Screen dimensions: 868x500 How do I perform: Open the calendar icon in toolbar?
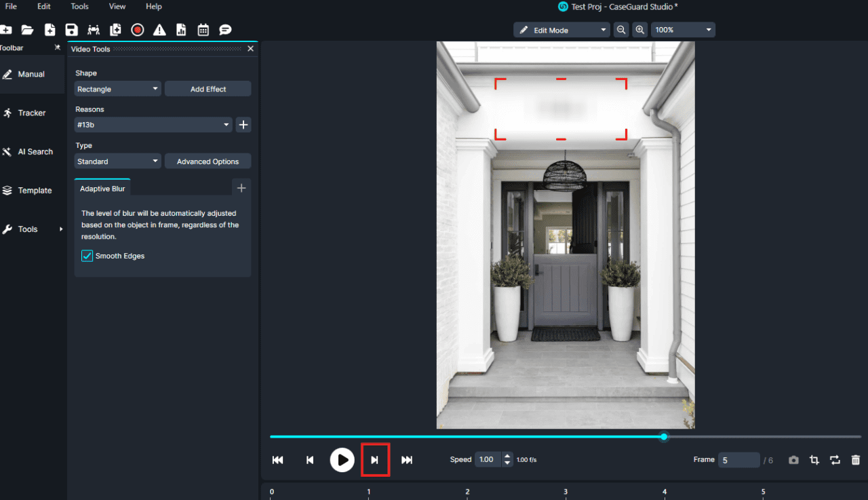coord(203,30)
